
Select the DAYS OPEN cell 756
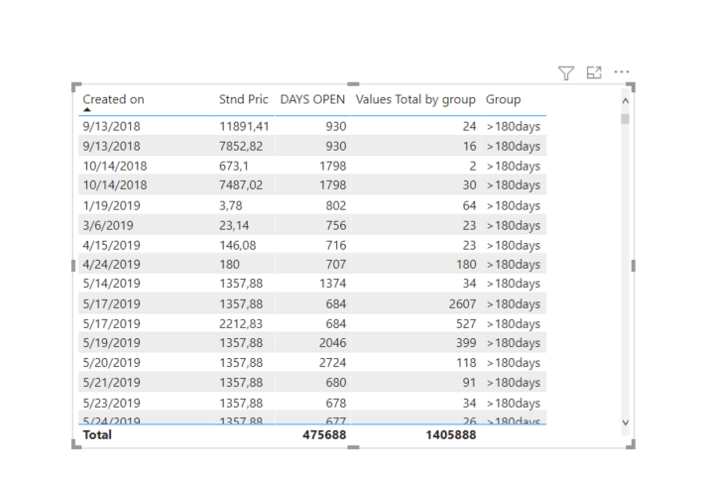tap(336, 225)
